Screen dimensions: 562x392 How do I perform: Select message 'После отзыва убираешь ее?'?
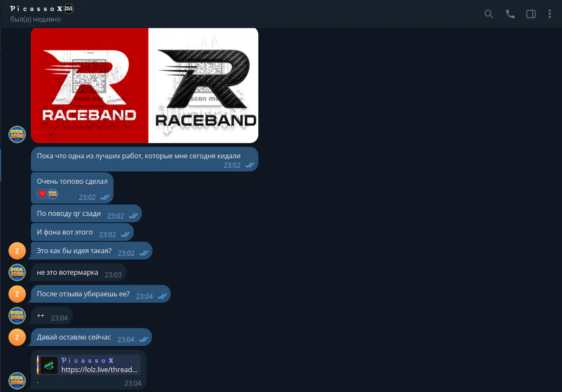click(100, 294)
